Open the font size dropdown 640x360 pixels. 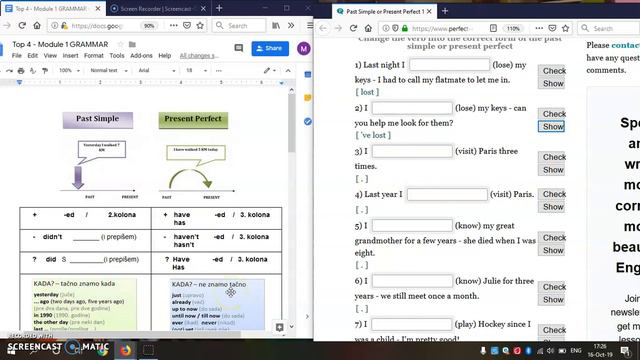(x=196, y=71)
